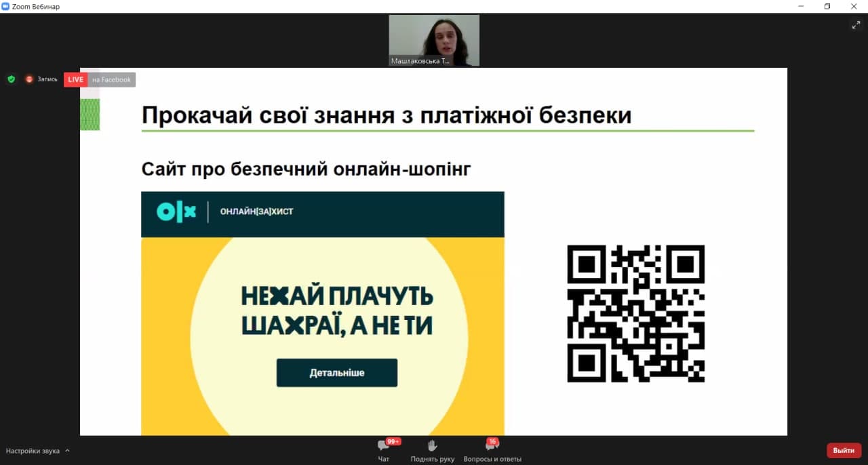The image size is (868, 465).
Task: Click the Raise Hand icon
Action: coord(433,445)
